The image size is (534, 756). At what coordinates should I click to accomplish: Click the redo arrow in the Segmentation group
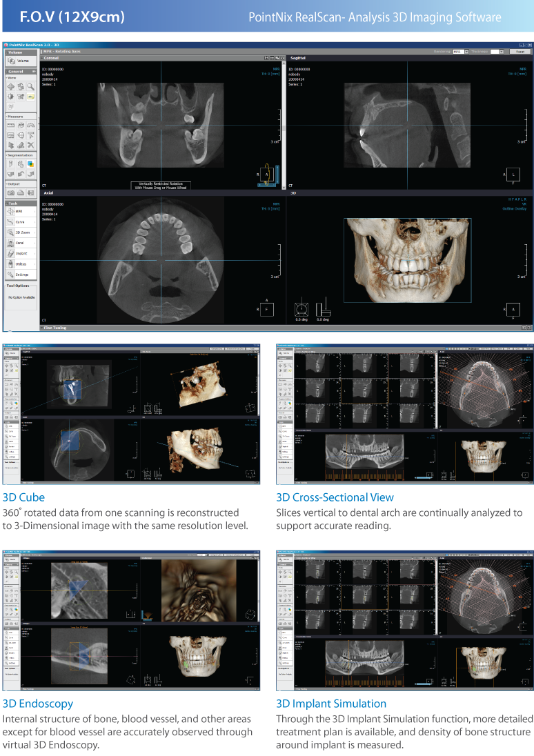30,174
